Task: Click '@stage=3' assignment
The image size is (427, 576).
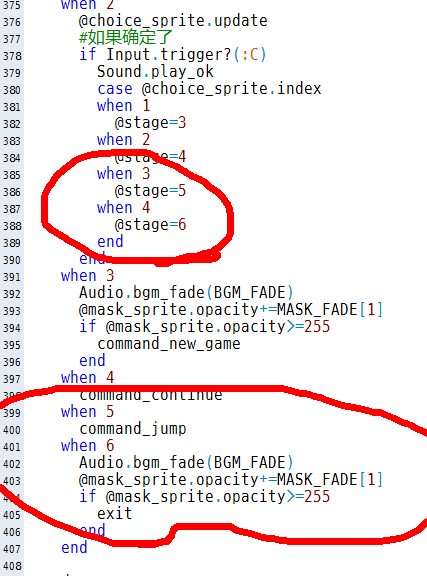Action: 150,123
